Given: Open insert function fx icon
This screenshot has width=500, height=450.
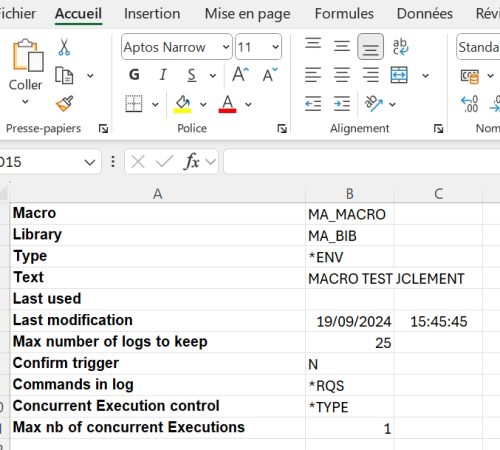Looking at the screenshot, I should coord(191,162).
